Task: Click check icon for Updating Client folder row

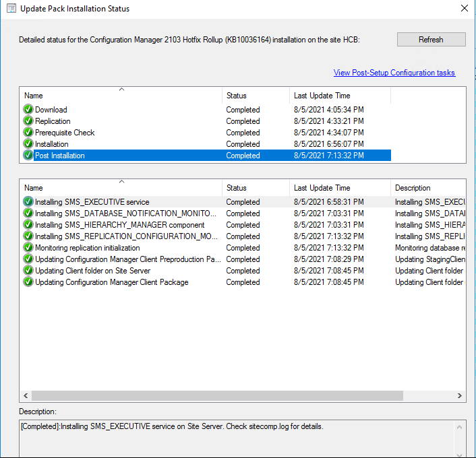Action: coord(28,271)
